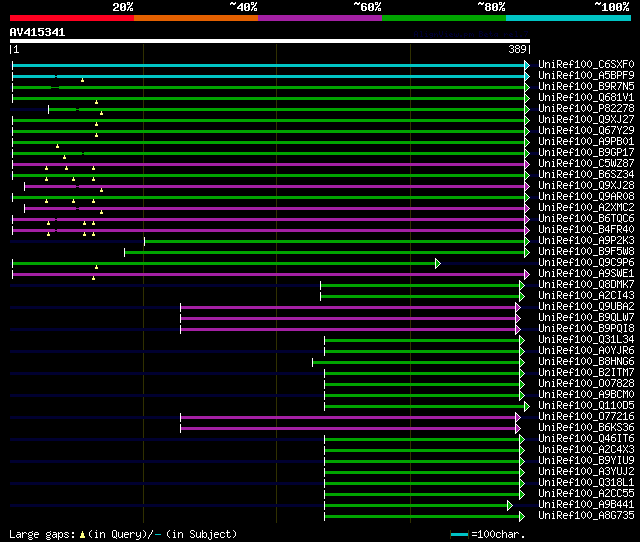Click the UniRef100_B8HNG6 label
The image size is (640, 542).
coord(586,362)
